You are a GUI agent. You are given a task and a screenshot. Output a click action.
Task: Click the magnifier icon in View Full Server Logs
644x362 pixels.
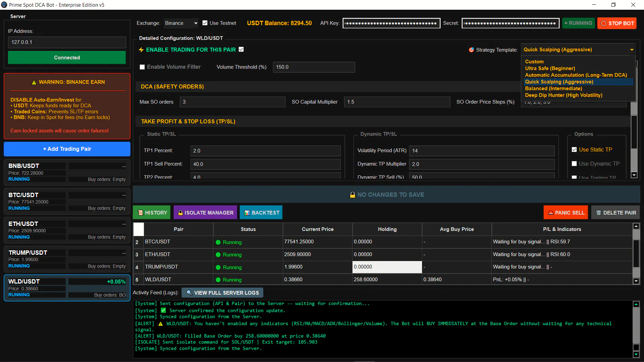coord(189,293)
